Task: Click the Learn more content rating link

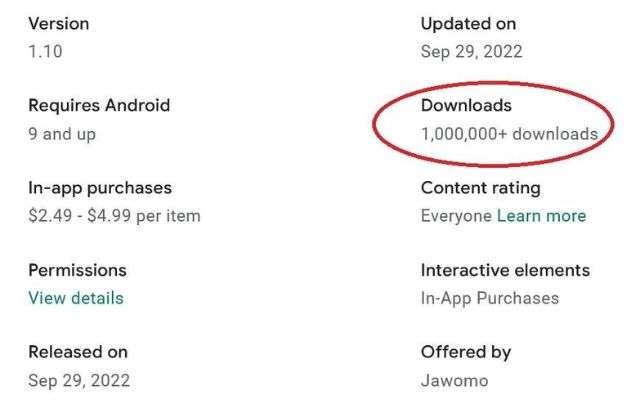Action: (x=541, y=216)
